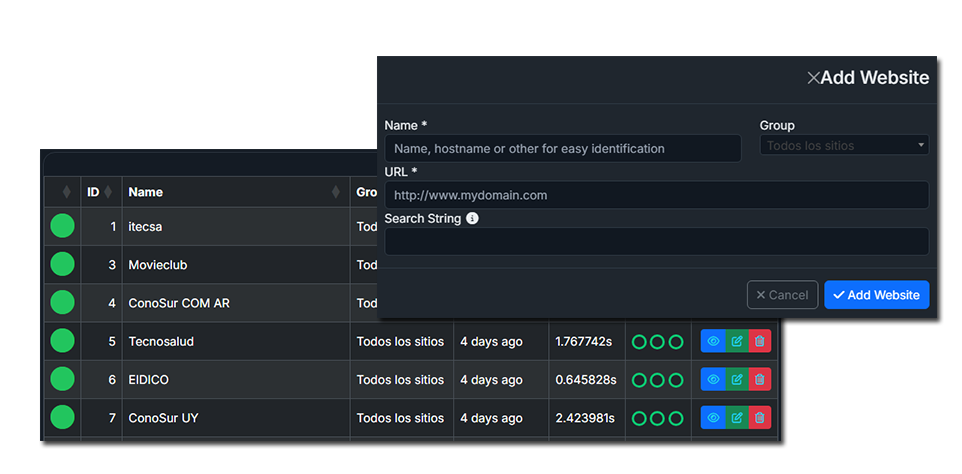The width and height of the screenshot is (962, 474).
Task: Delete the EIDICO website entry
Action: [760, 380]
